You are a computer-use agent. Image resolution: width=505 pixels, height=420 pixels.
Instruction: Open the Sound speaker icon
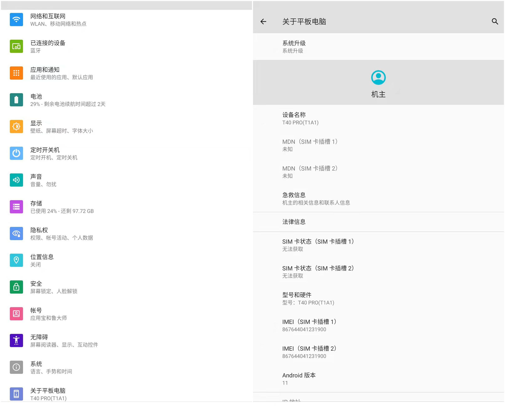point(16,180)
